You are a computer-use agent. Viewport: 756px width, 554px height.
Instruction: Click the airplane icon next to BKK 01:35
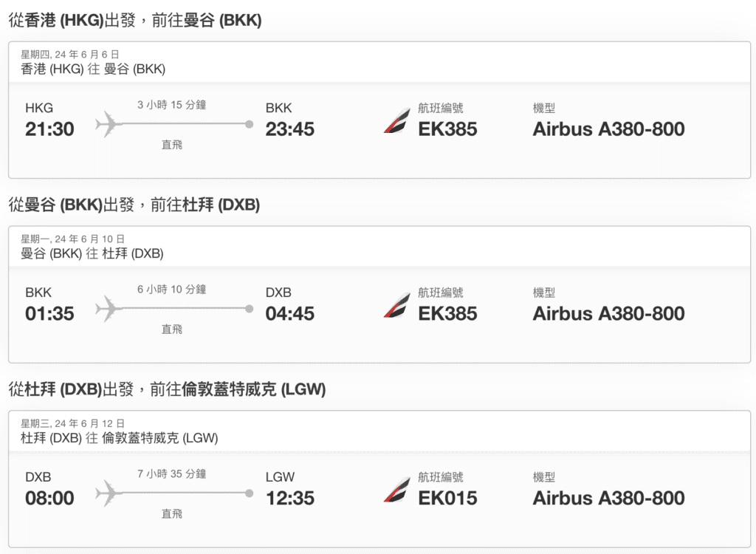(x=109, y=309)
